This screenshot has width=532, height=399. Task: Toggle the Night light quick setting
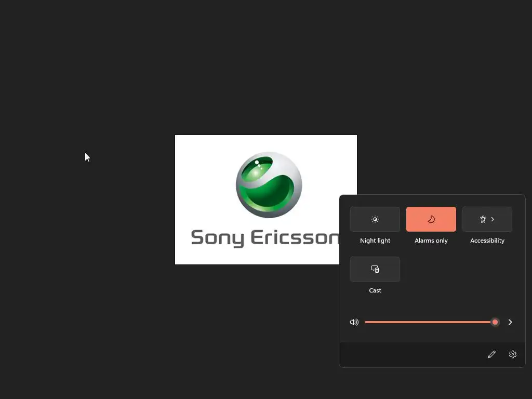tap(375, 219)
